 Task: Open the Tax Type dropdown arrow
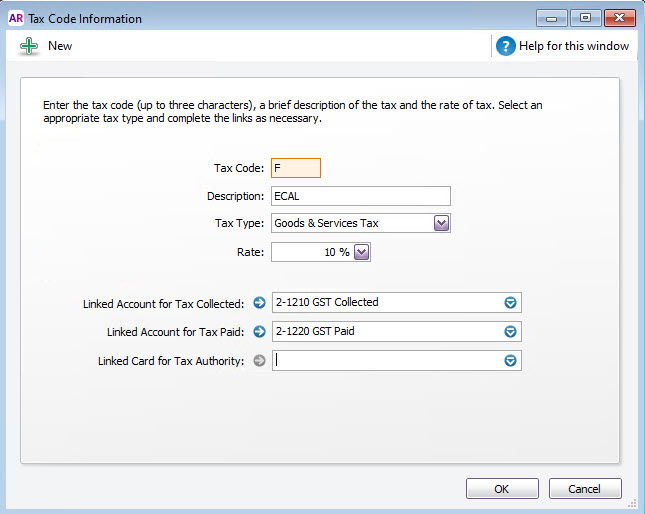point(441,223)
